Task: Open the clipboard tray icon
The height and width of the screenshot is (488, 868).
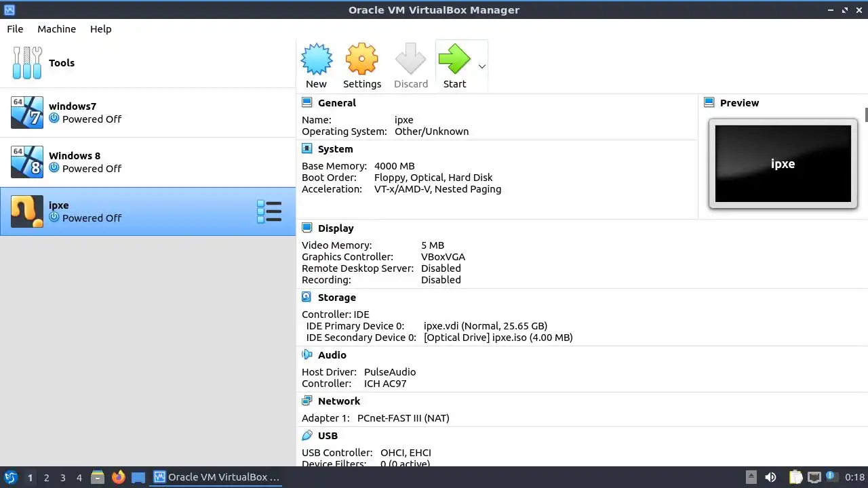Action: 795,477
